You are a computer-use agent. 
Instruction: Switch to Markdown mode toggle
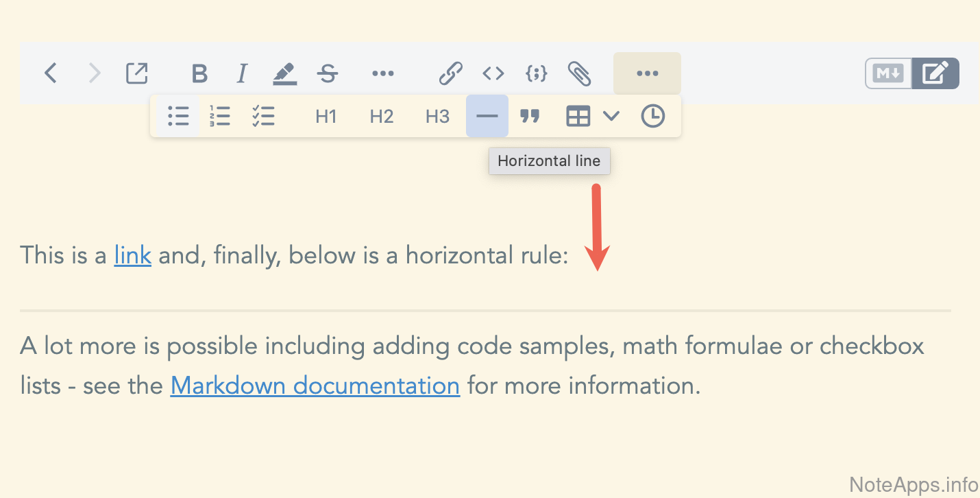[x=889, y=73]
